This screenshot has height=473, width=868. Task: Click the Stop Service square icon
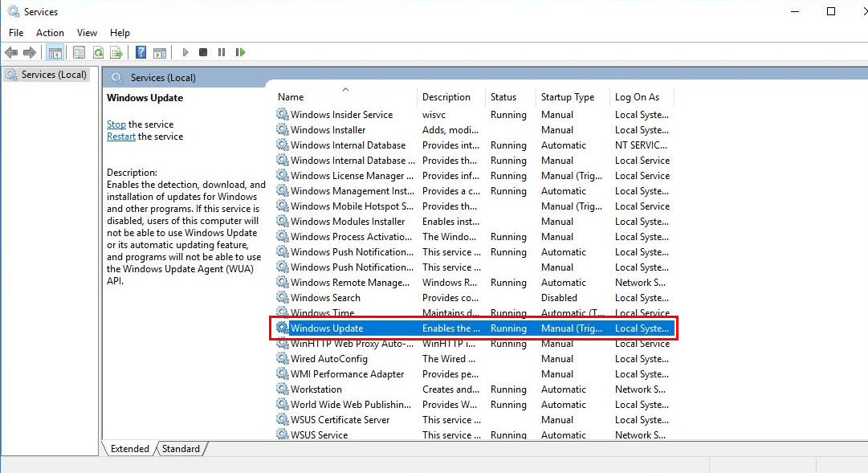203,52
